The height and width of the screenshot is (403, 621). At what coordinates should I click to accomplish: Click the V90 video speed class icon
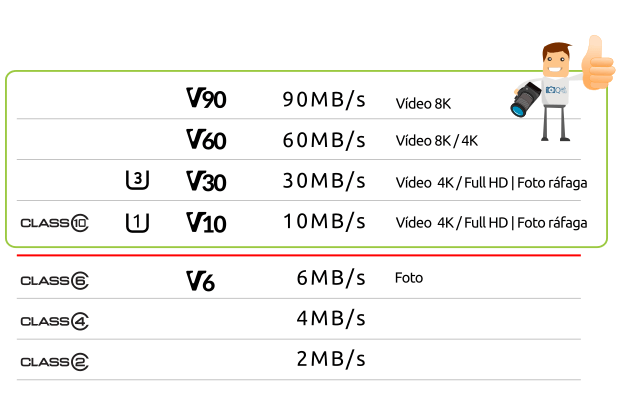pyautogui.click(x=206, y=99)
